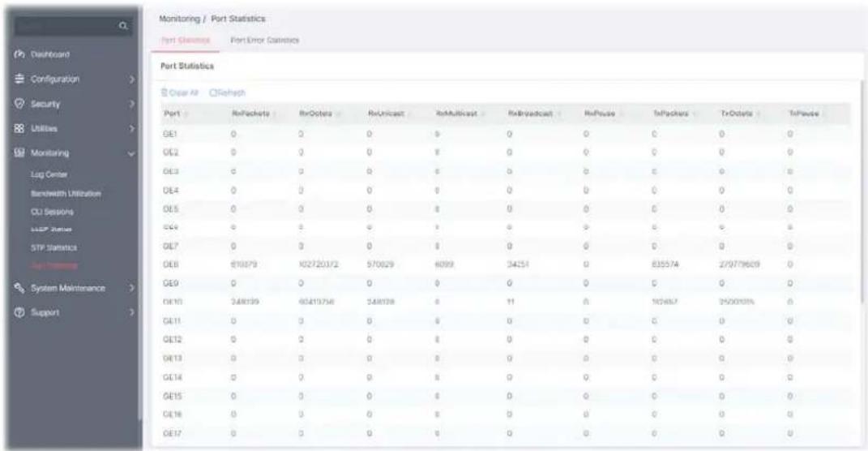The image size is (868, 451).
Task: Select the GE2 port row label
Action: [170, 152]
